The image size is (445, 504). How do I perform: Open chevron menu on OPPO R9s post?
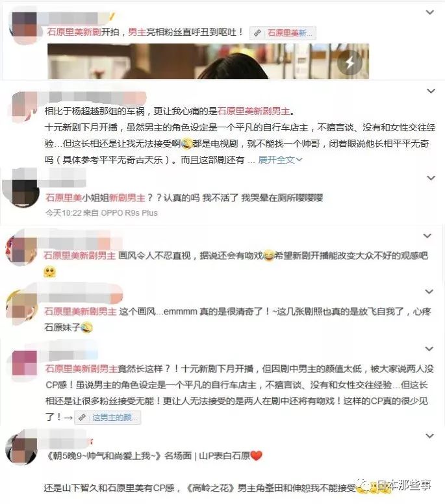coord(431,178)
